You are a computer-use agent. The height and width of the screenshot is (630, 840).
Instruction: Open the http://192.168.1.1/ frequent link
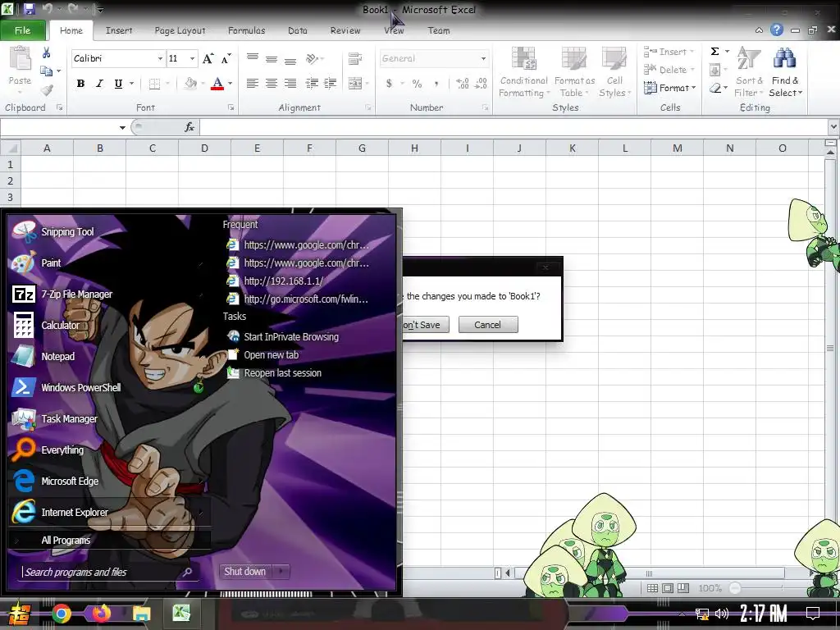(x=283, y=281)
